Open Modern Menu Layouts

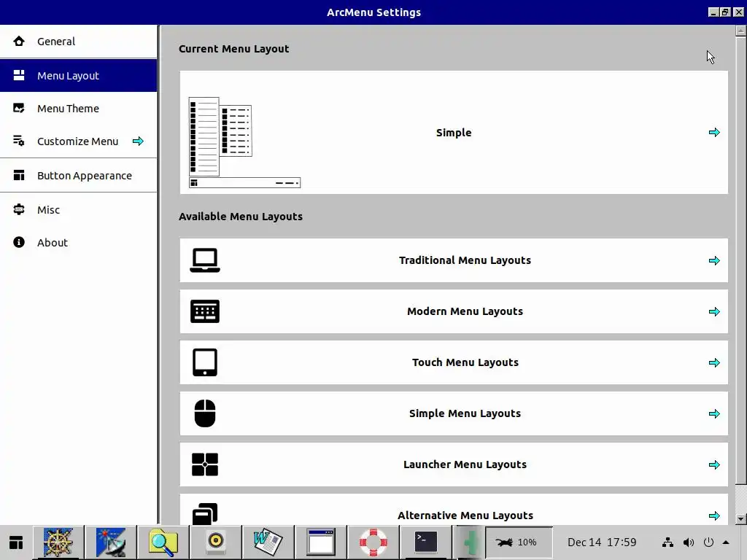454,311
